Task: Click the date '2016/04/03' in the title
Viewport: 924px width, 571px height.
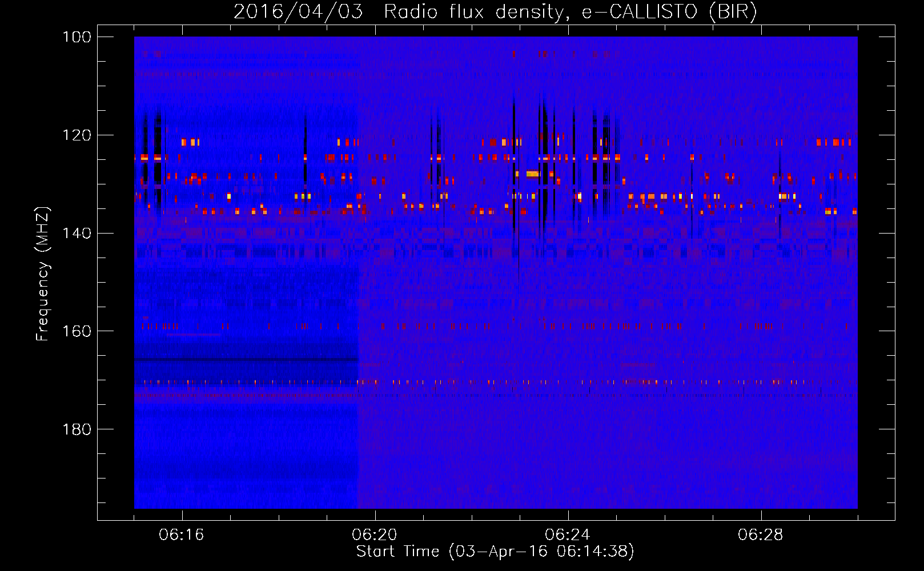Action: 298,12
